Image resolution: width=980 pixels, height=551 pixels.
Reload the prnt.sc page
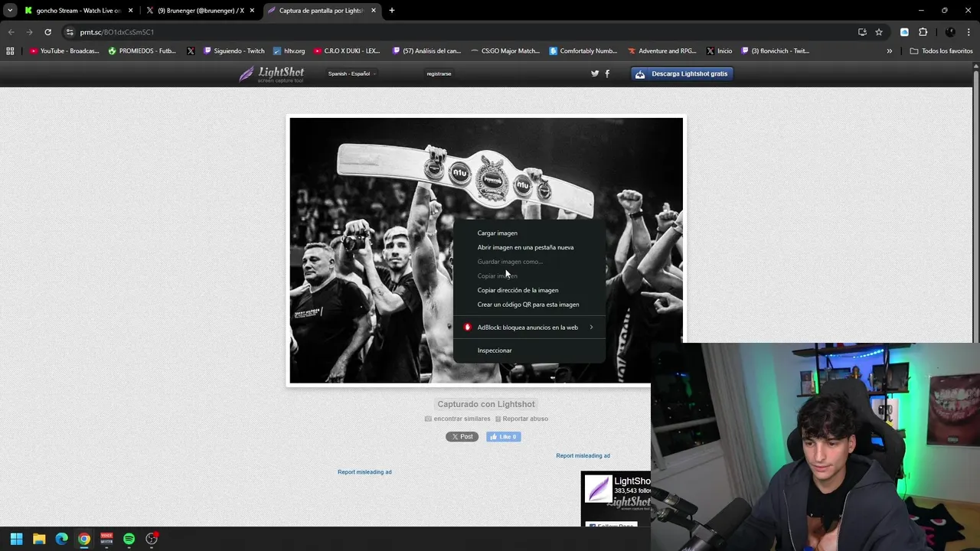tap(47, 32)
